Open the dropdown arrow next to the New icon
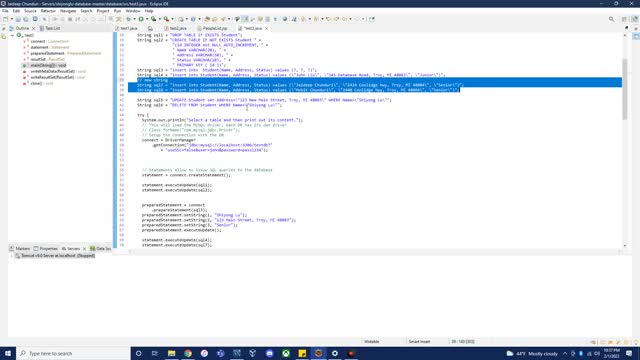The width and height of the screenshot is (640, 360). [11, 19]
